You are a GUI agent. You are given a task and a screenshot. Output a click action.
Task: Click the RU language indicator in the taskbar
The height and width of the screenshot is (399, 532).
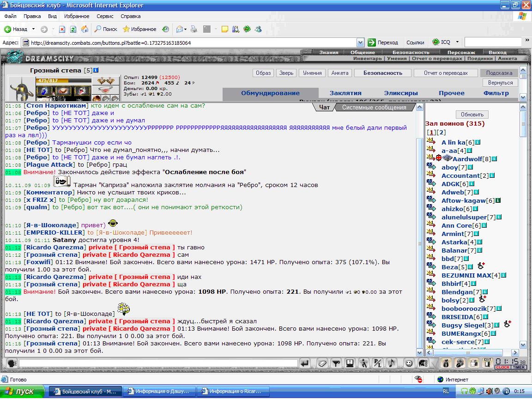(x=446, y=391)
